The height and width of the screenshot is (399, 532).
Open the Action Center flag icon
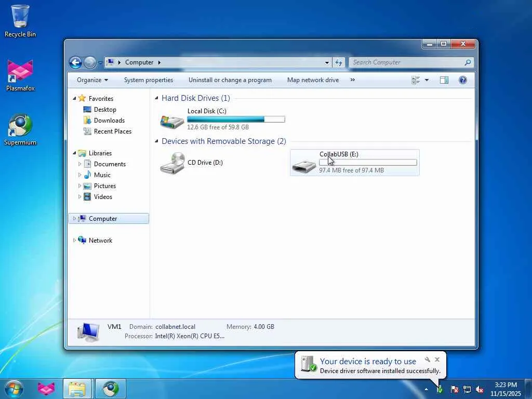coord(454,390)
